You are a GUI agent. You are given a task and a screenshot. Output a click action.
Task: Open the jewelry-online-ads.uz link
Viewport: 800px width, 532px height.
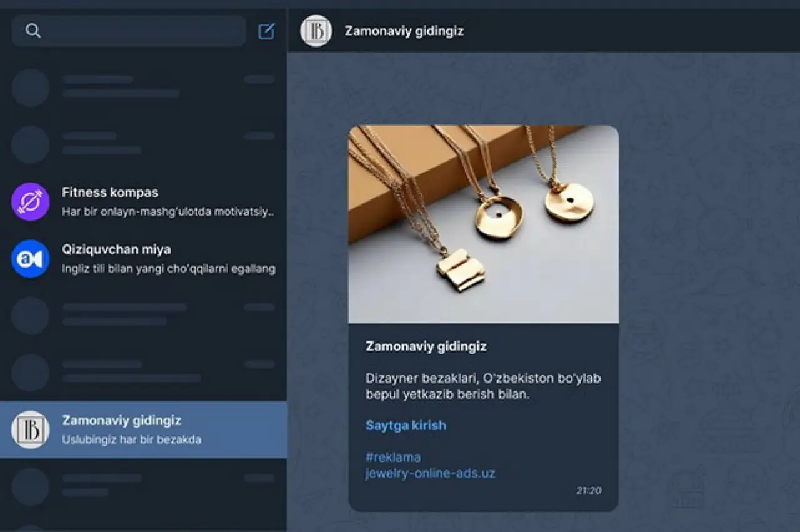pos(431,473)
